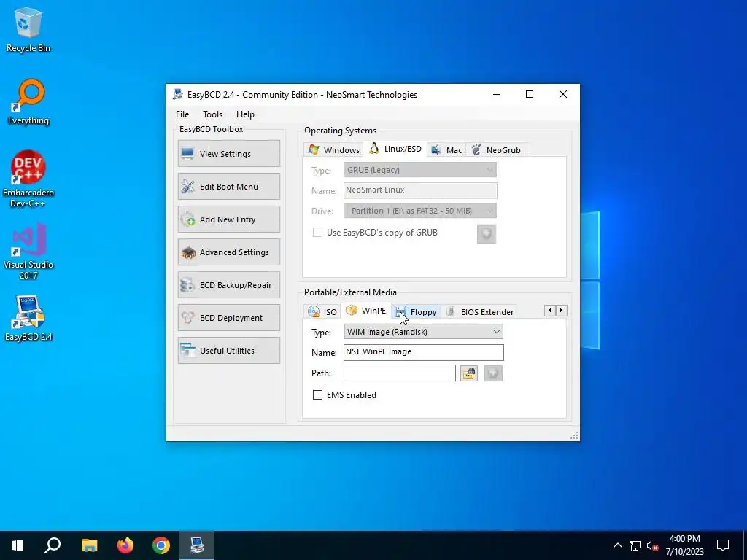Open the Recycle Bin desktop icon
The width and height of the screenshot is (747, 560).
pyautogui.click(x=28, y=30)
